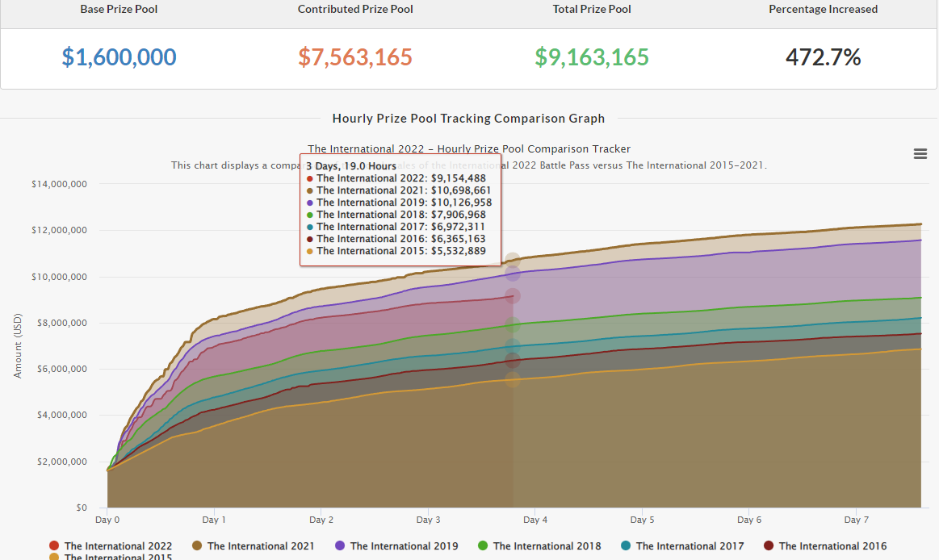Click the Total Prize Pool amount $9,163,165
The width and height of the screenshot is (939, 560).
coord(592,57)
